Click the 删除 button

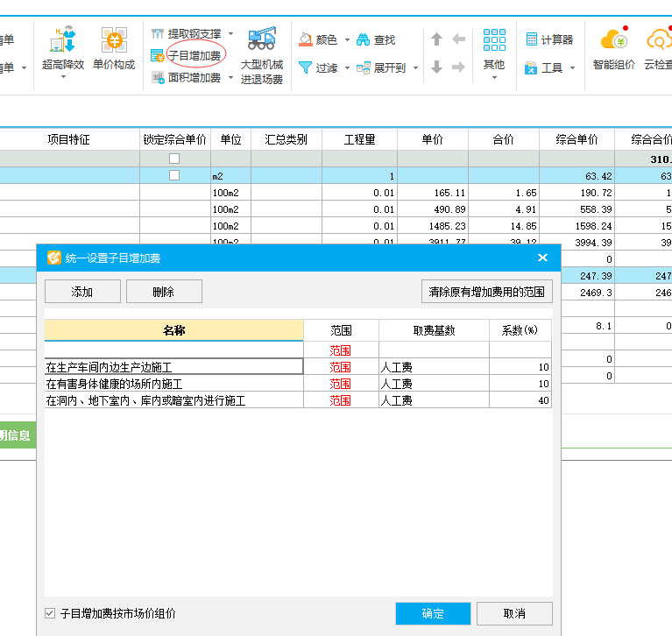tap(164, 292)
